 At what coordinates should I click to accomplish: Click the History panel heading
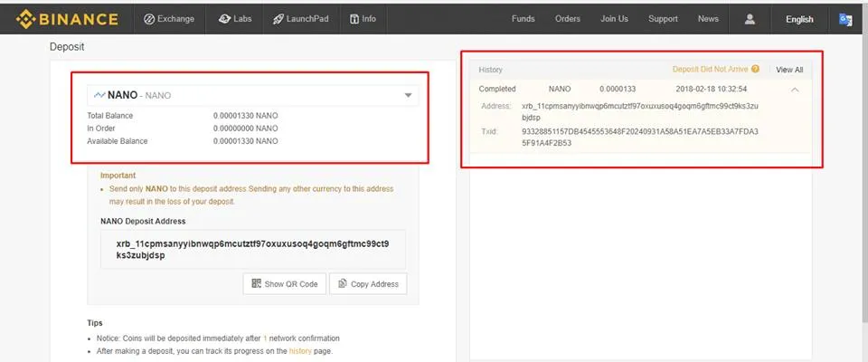(x=490, y=70)
